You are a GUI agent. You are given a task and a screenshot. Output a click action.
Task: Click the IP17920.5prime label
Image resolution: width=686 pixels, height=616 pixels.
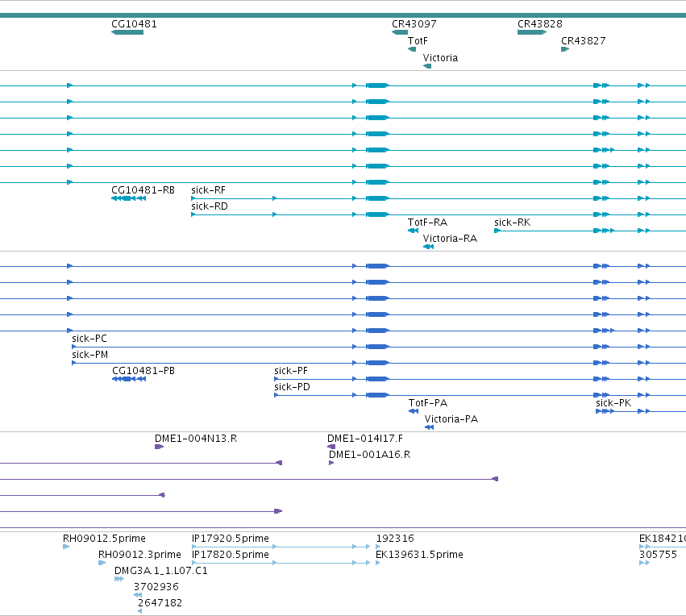pos(230,539)
